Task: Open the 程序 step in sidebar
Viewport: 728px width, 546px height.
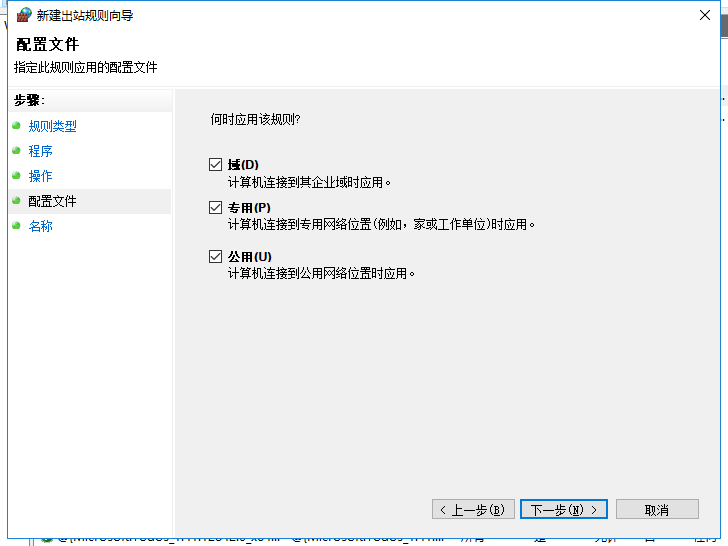Action: [x=41, y=151]
